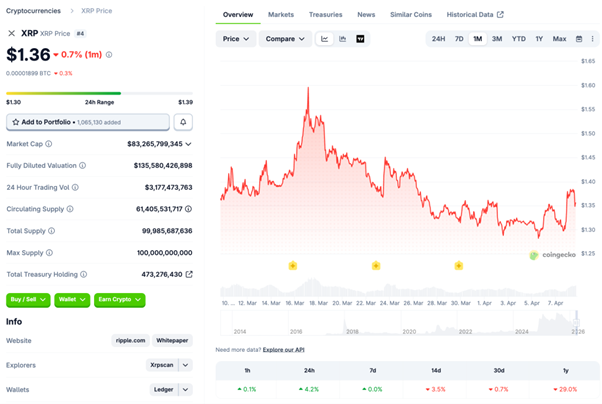Switch chart range to YTD
Screen dimensions: 602x404
pyautogui.click(x=518, y=39)
